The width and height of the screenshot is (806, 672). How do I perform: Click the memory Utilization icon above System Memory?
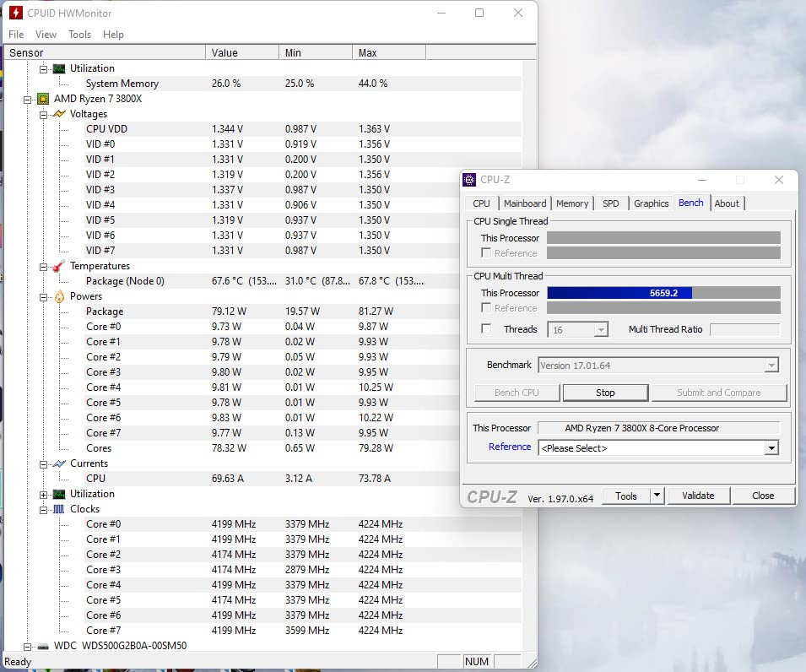59,68
